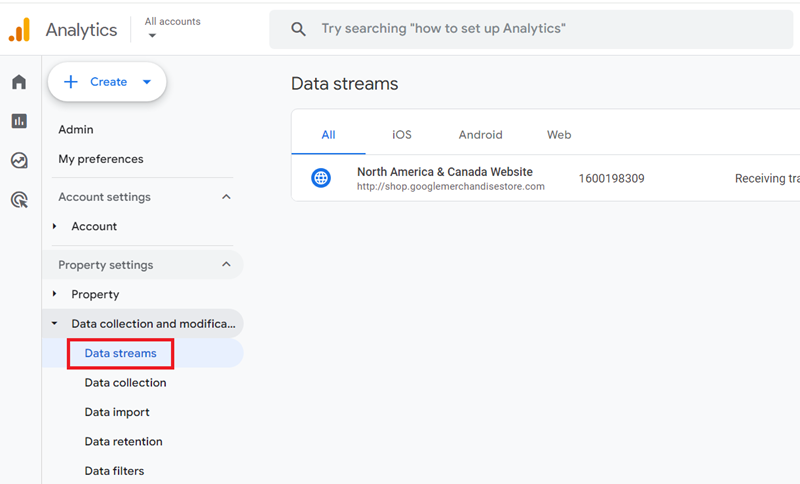This screenshot has height=484, width=800.
Task: Click the Analytics product name
Action: (x=81, y=30)
